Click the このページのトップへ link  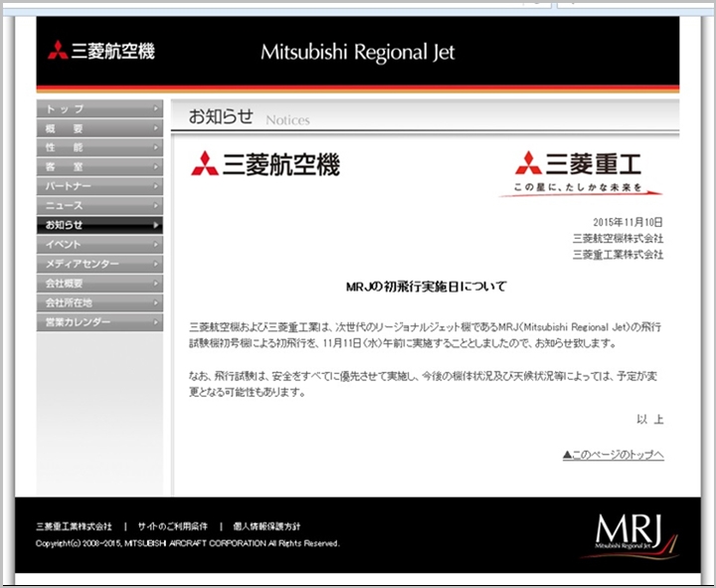tap(614, 455)
